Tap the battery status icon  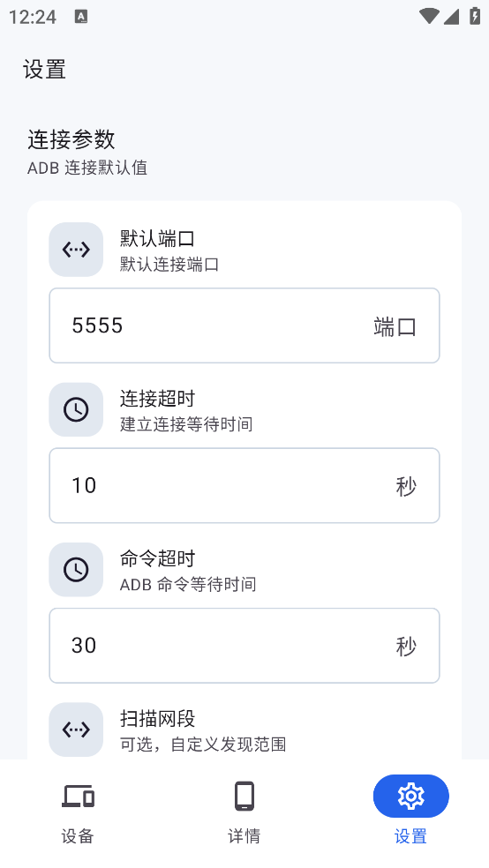(475, 16)
